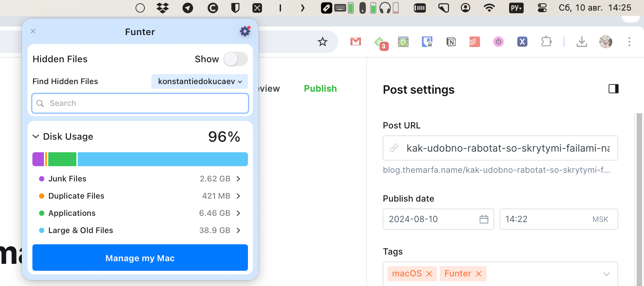Switch input language via РУ indicator
The image size is (644, 286).
[x=516, y=8]
